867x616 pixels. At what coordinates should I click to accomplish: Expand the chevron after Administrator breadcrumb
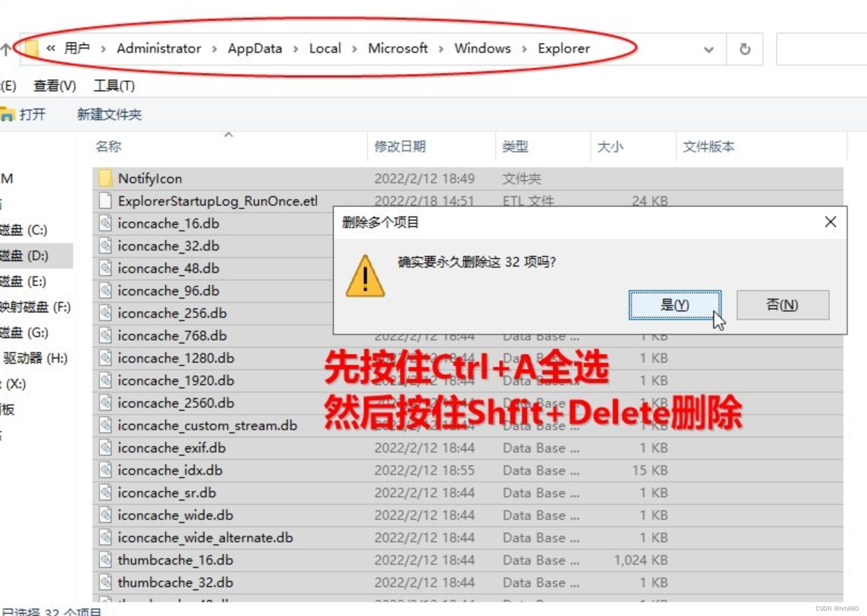pyautogui.click(x=214, y=49)
